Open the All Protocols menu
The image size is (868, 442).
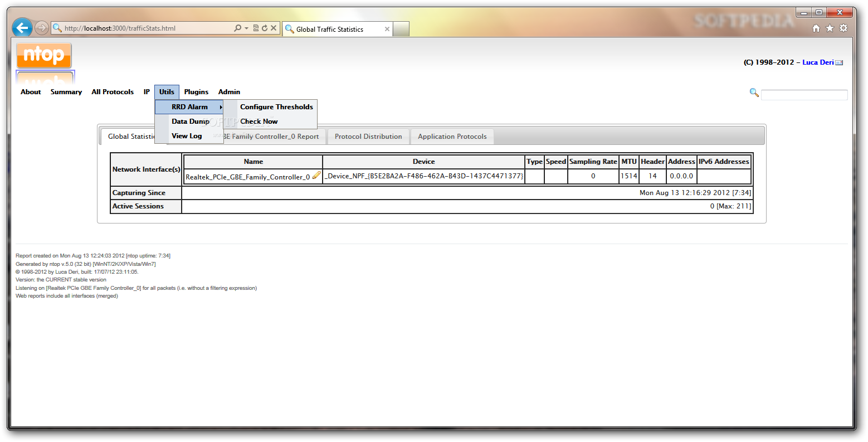click(x=113, y=92)
